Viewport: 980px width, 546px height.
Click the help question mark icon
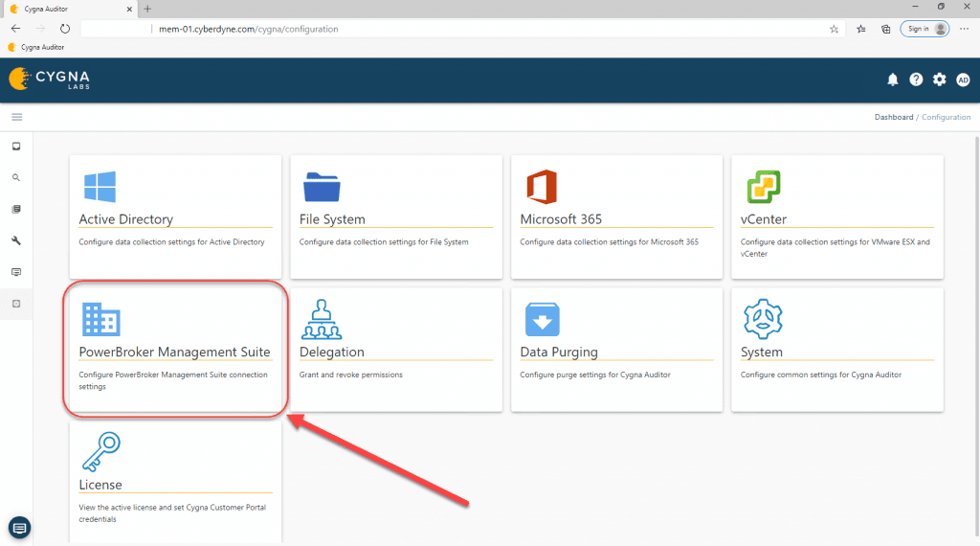point(916,80)
